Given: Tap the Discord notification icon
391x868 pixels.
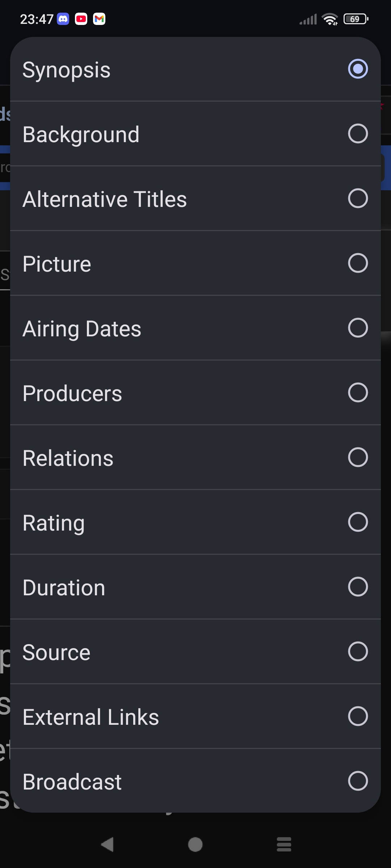Looking at the screenshot, I should tap(63, 19).
